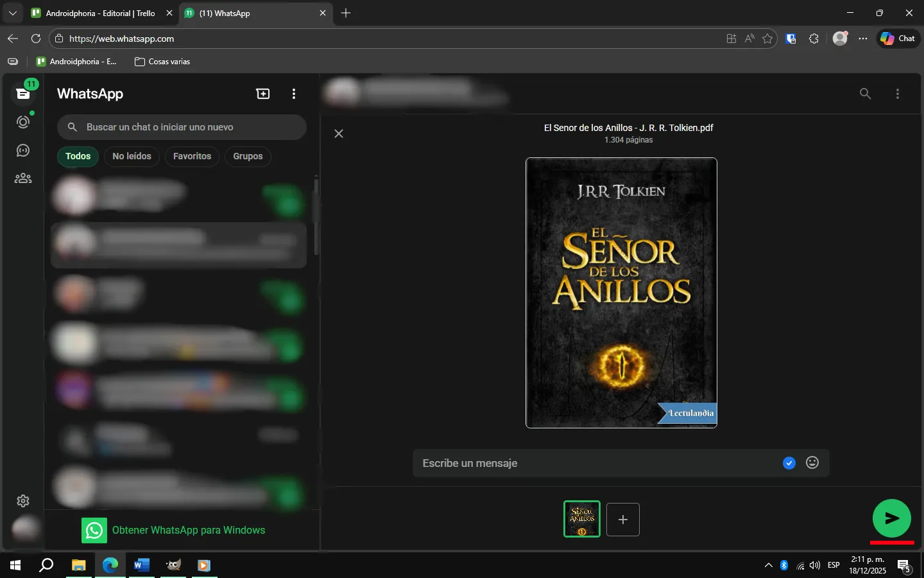Open the chat header three-dot menu
Screen dimensions: 924x578
(898, 94)
